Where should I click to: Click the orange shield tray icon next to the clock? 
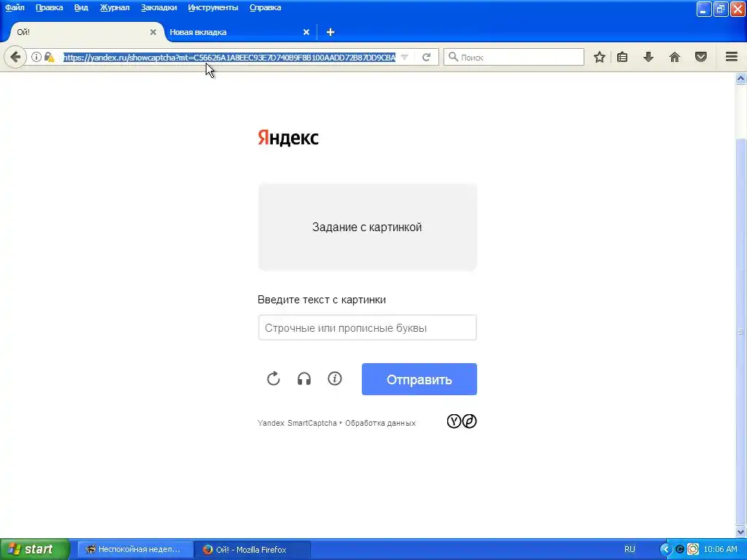tap(693, 550)
